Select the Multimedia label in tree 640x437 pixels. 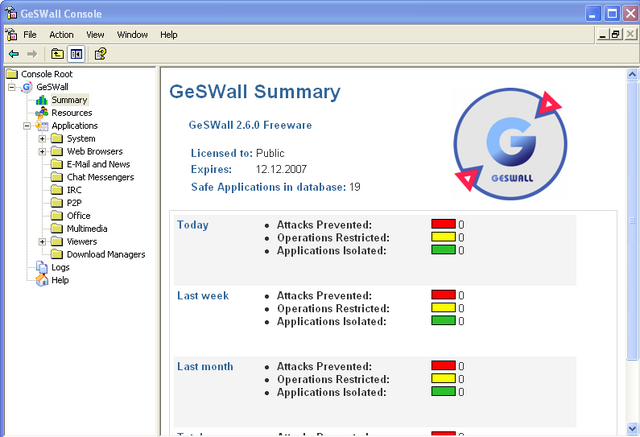click(87, 228)
